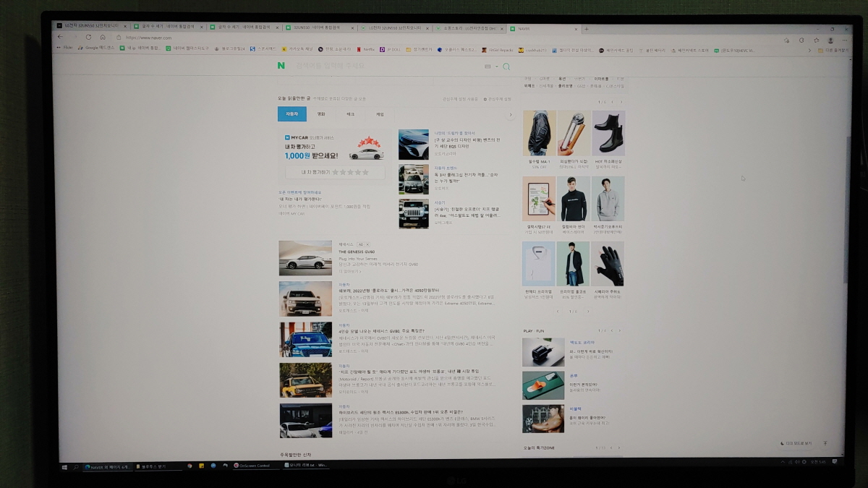
Task: Go to previous shopping page arrow at top
Action: 613,102
